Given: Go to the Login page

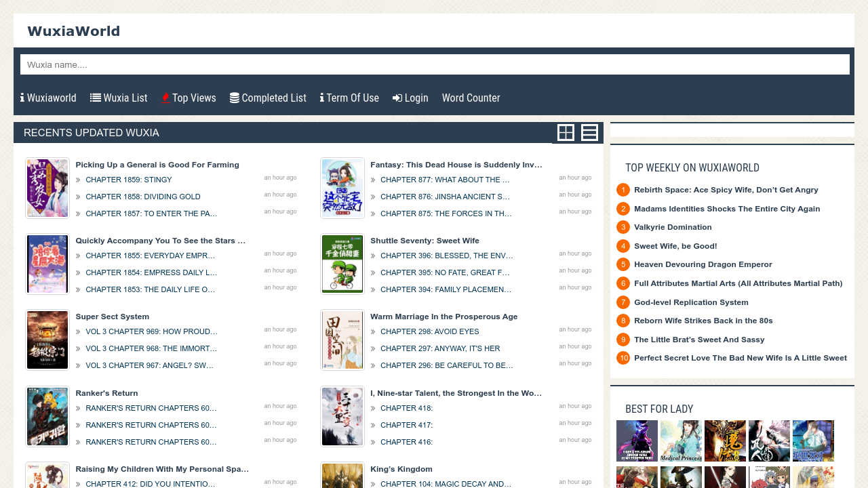Looking at the screenshot, I should 410,98.
